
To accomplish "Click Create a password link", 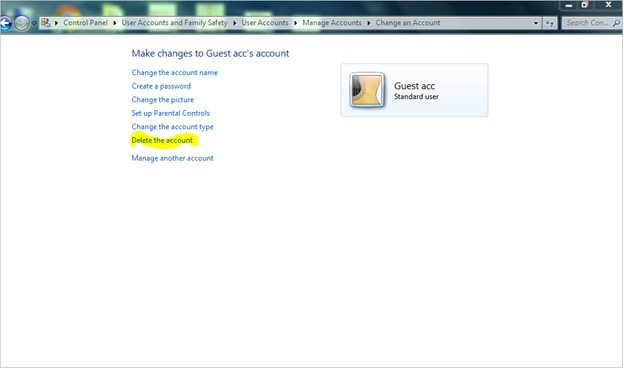I will (x=161, y=86).
